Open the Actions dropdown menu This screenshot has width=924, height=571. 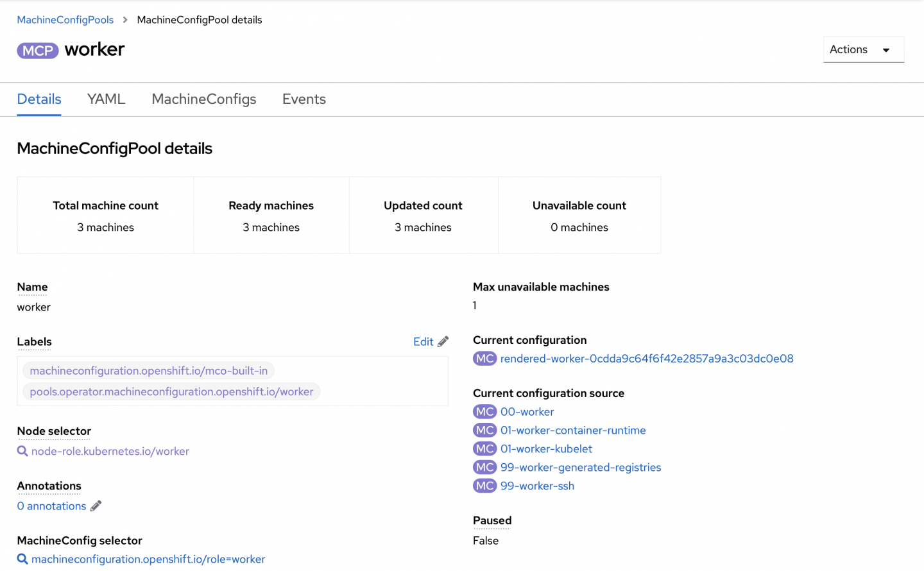pos(863,50)
